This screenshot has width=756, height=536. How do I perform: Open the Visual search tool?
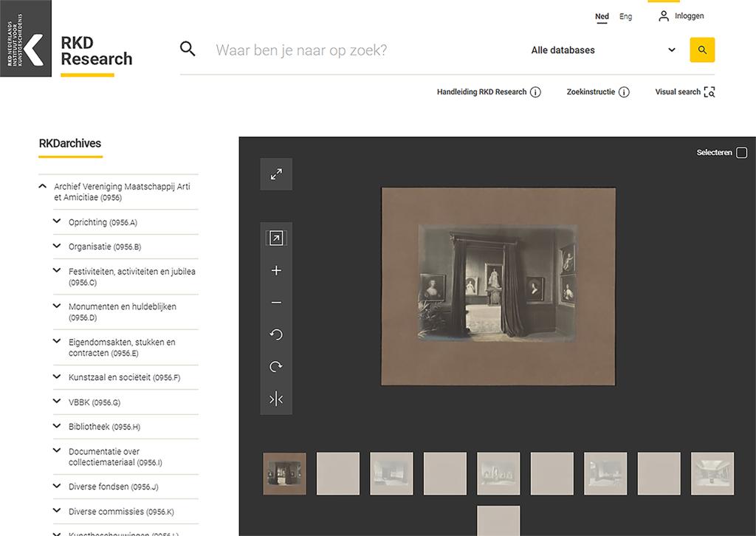click(683, 92)
